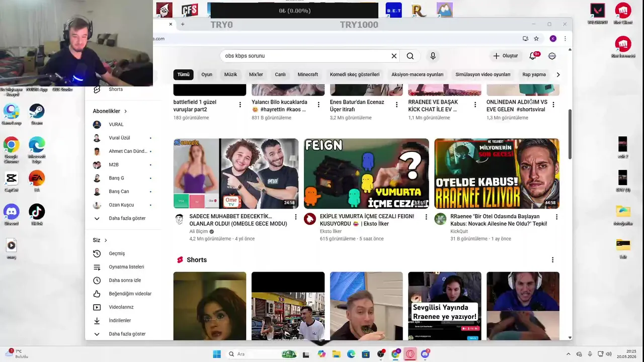Click the Oluştur create button

tap(505, 56)
